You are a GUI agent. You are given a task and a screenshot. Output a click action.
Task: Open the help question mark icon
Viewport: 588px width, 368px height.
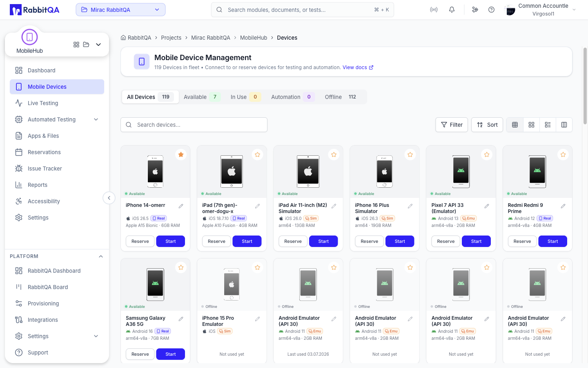click(491, 10)
